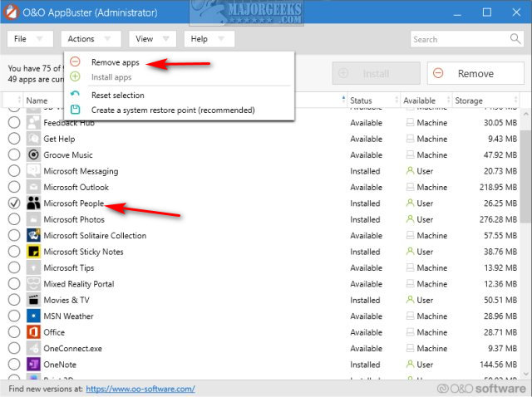This screenshot has width=532, height=397.
Task: Click the Get Help app icon
Action: pos(33,139)
